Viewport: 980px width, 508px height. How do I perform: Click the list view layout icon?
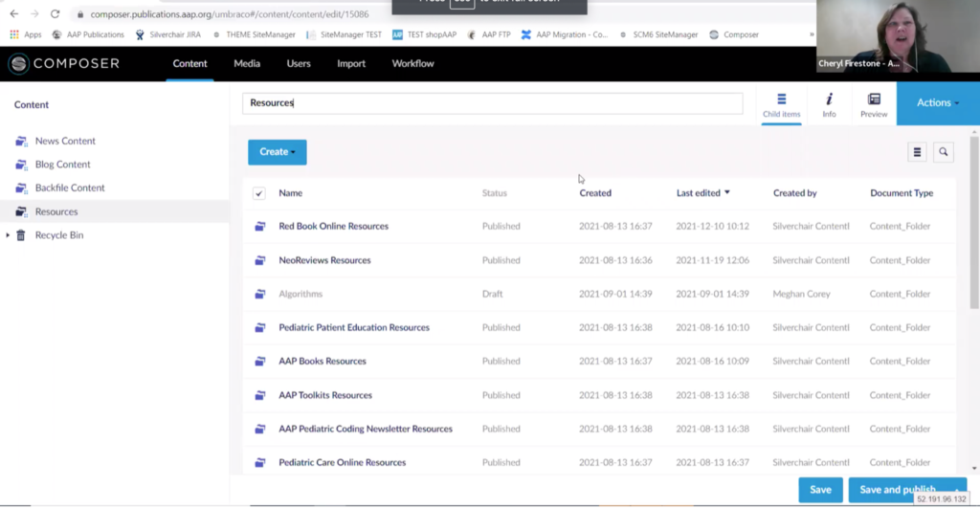pyautogui.click(x=917, y=152)
